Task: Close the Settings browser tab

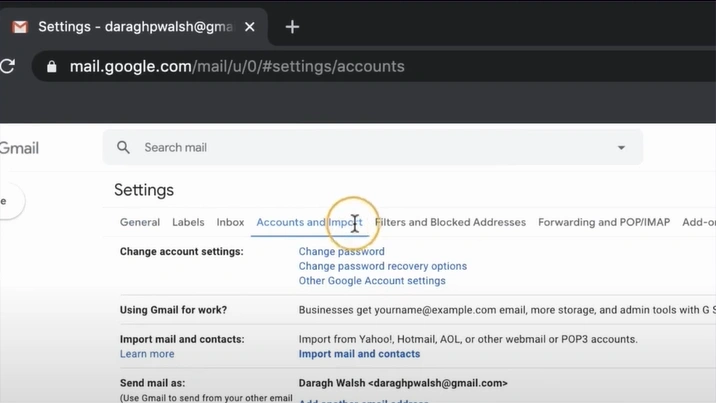Action: (x=249, y=27)
